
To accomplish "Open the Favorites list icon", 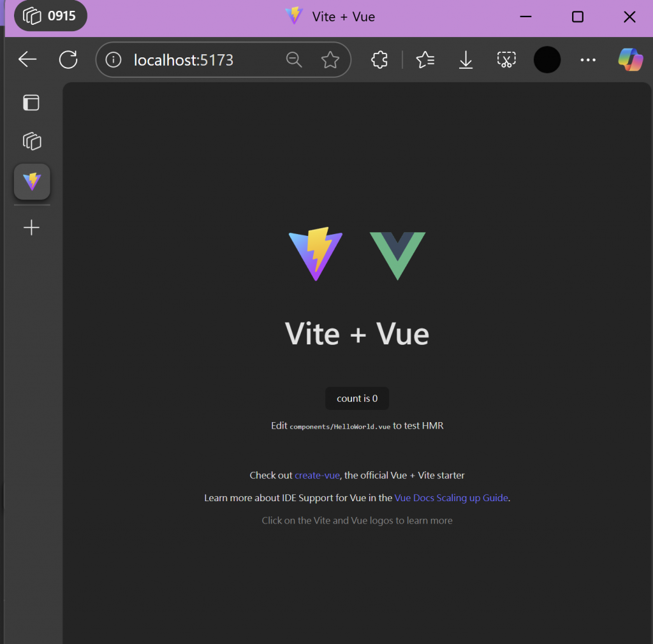I will (425, 59).
